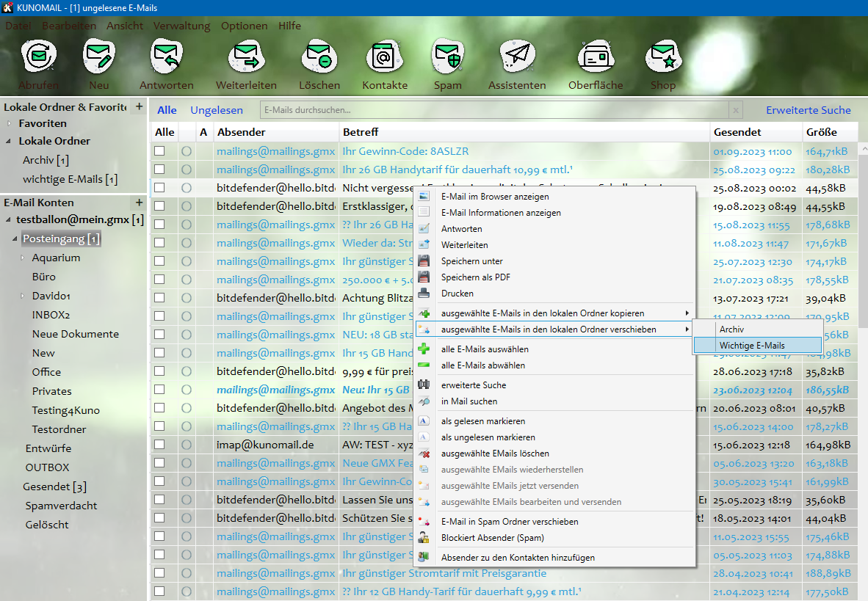Collapse the Lokale Ordner tree node arrow
Viewport: 868px width, 601px height.
tap(9, 141)
